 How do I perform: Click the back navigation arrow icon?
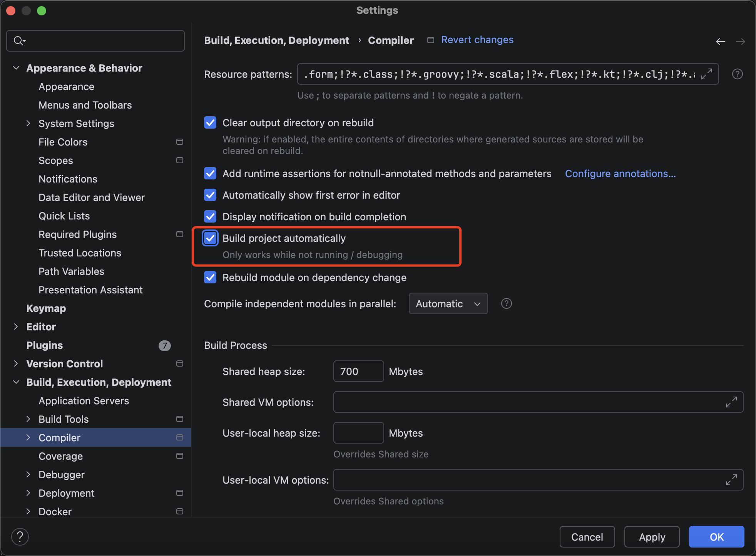(720, 42)
